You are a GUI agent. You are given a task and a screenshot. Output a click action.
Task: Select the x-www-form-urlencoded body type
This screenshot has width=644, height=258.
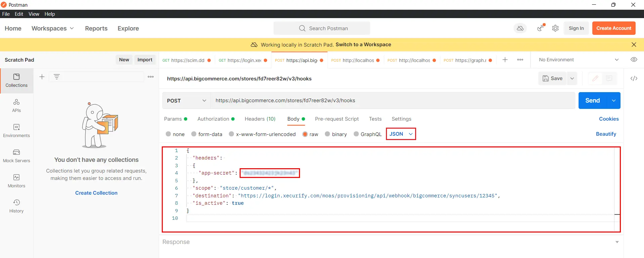pyautogui.click(x=232, y=134)
